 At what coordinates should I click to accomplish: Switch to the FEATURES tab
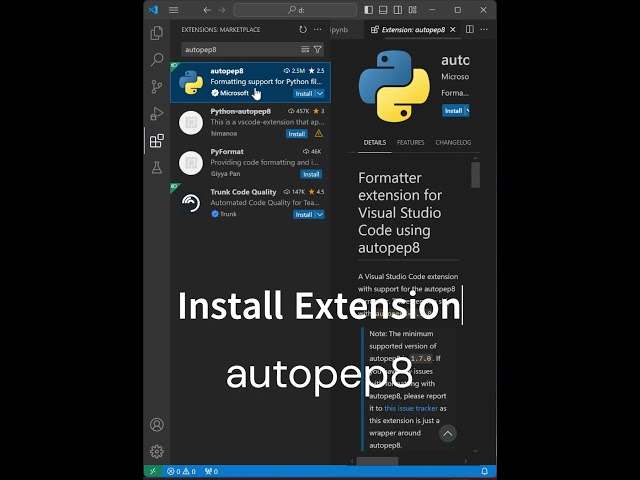pyautogui.click(x=411, y=142)
